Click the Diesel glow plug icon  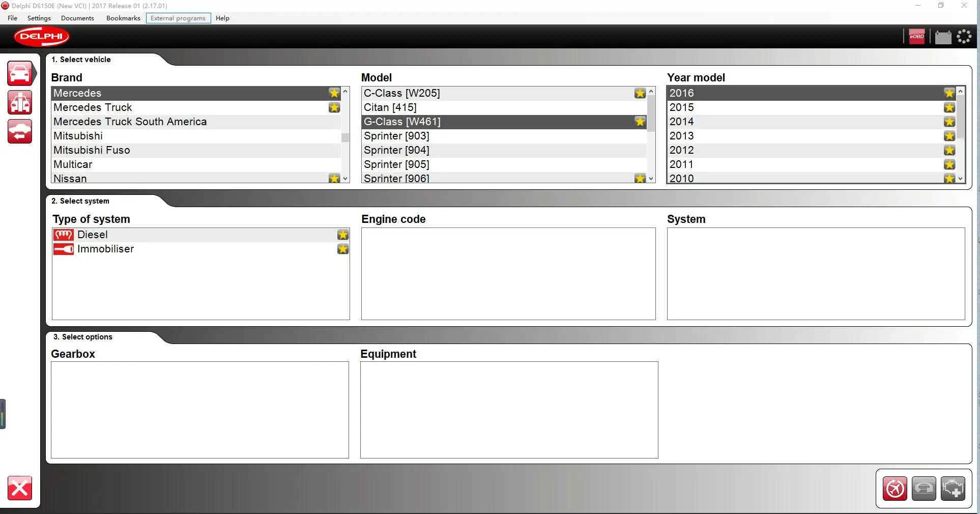(64, 235)
